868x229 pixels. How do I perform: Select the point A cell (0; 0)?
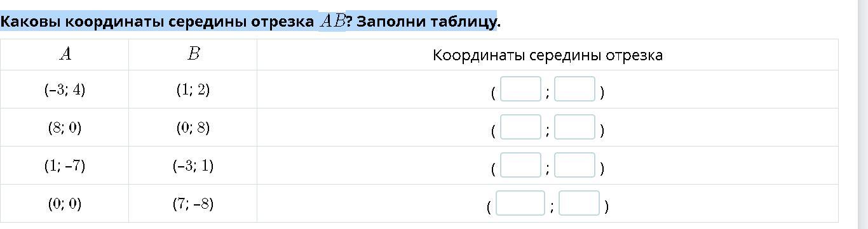(65, 204)
